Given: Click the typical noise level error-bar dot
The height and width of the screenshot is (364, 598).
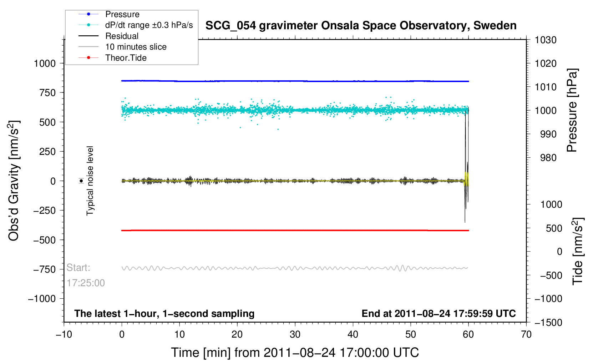Looking at the screenshot, I should pos(81,181).
